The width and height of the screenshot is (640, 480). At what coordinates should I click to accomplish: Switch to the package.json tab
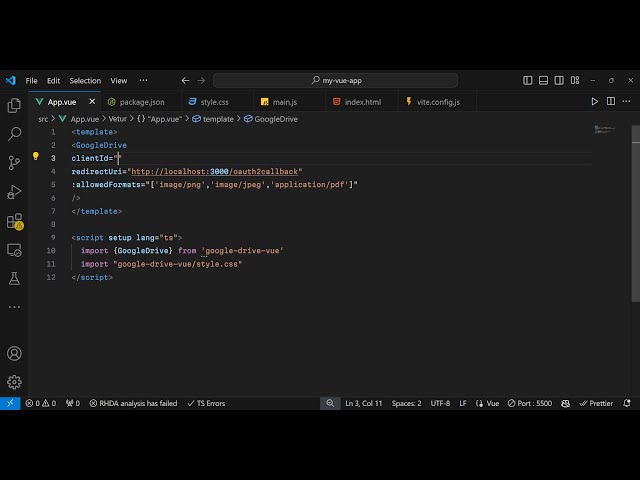142,102
